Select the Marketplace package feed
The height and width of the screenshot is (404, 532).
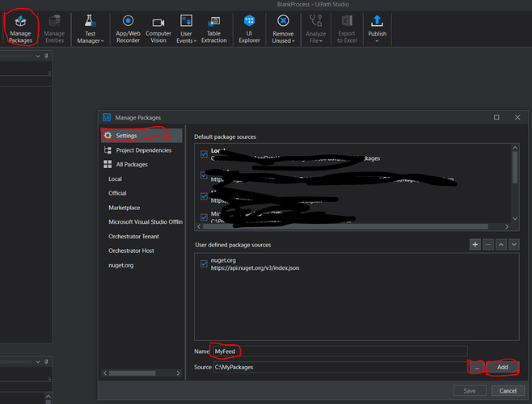click(x=125, y=208)
